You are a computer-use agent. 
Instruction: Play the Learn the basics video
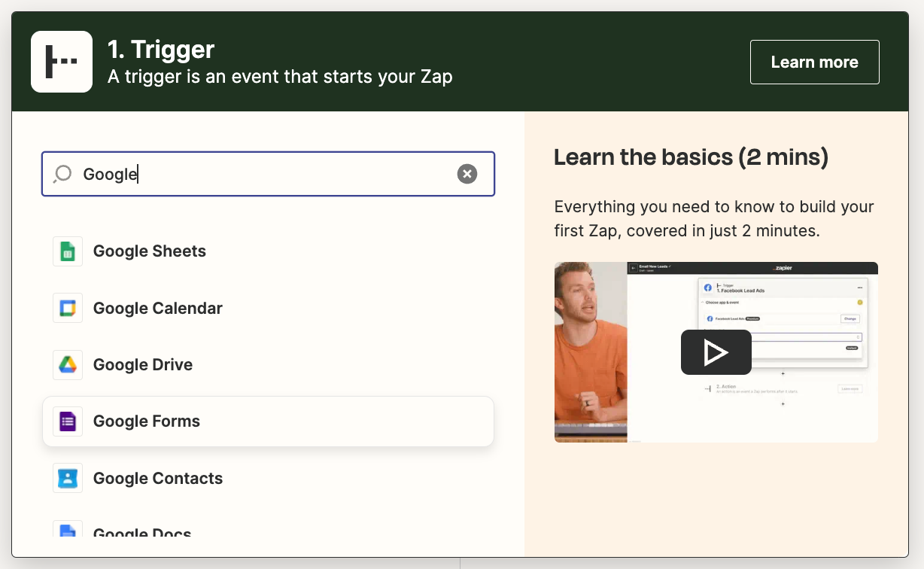[716, 352]
